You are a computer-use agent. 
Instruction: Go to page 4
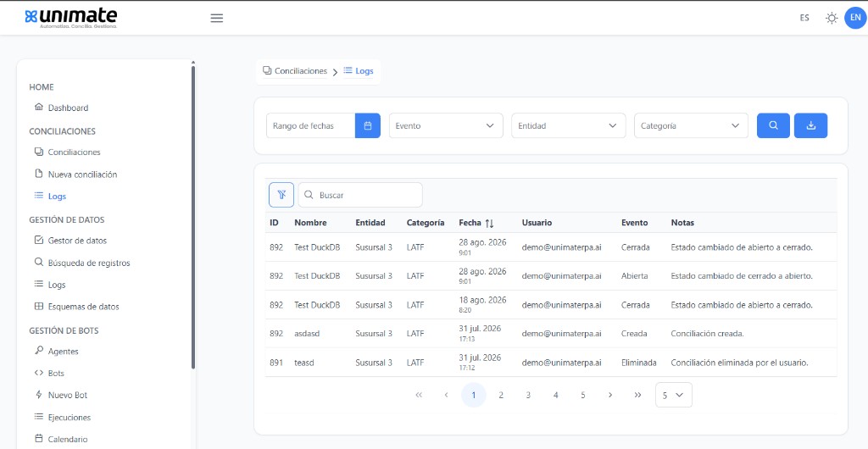tap(556, 395)
